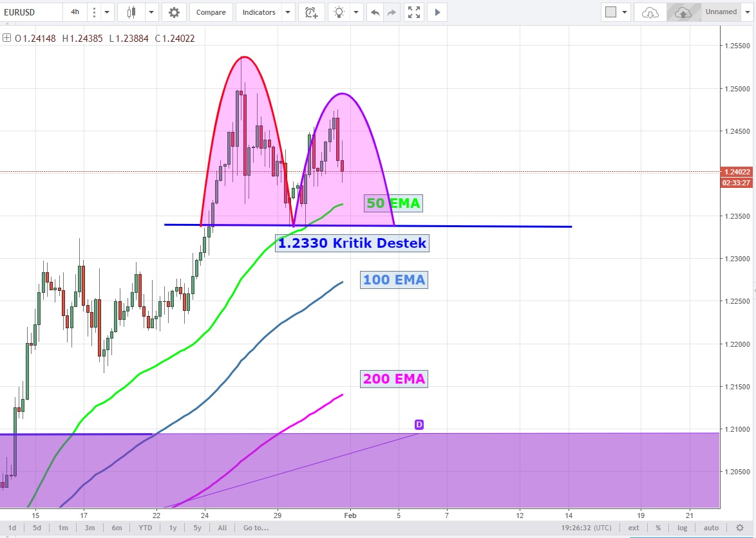This screenshot has width=756, height=538.
Task: Select the 5d time range
Action: click(37, 528)
